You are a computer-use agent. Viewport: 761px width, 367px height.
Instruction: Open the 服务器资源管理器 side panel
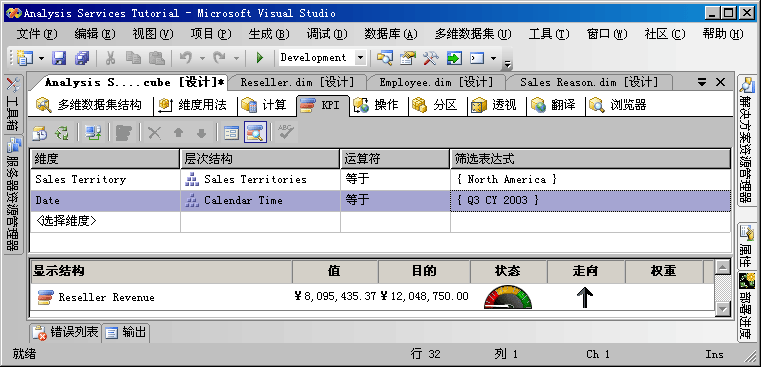(x=13, y=195)
